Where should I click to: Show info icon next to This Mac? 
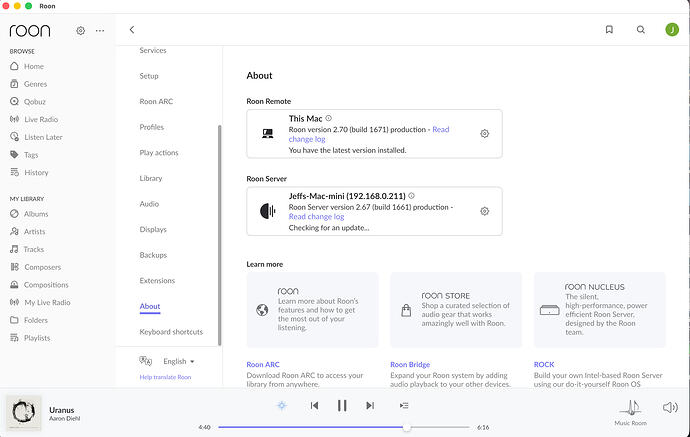329,118
